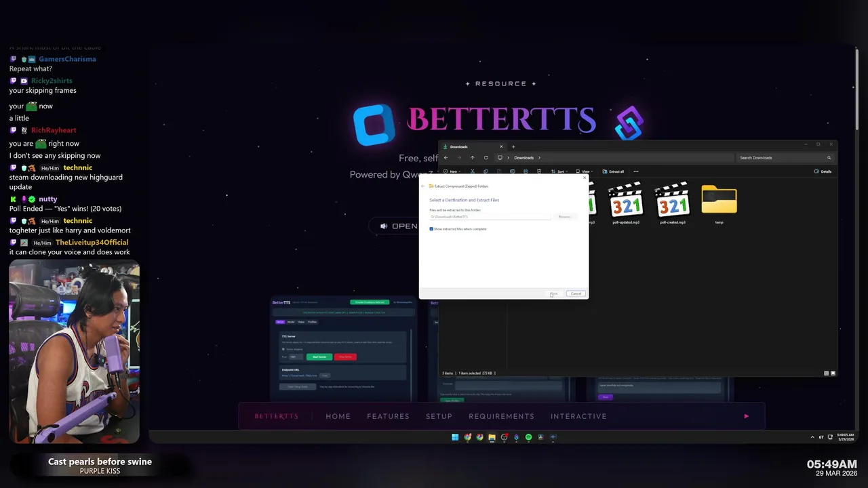
Task: Open INTERACTIVE in the BetterTTS nav bar
Action: coord(578,416)
